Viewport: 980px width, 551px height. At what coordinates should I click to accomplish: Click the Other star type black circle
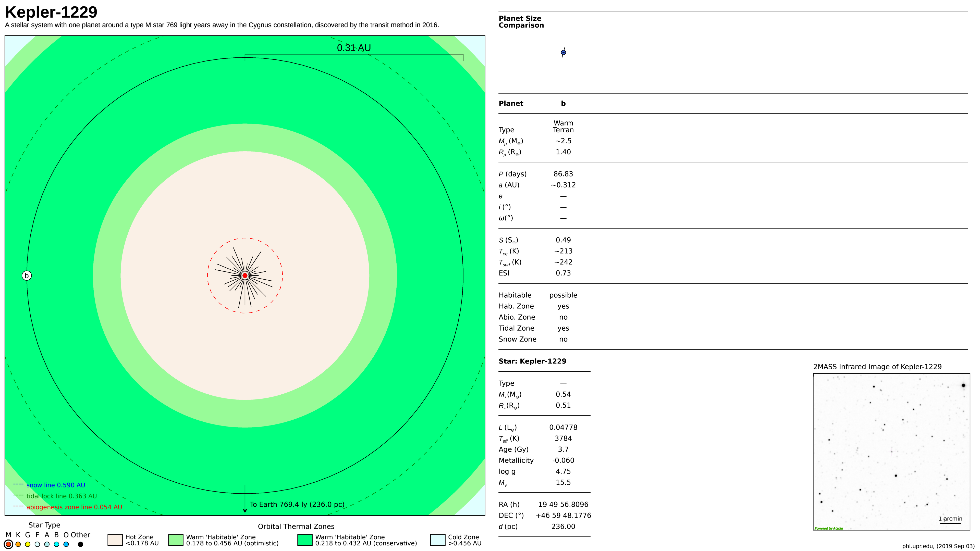click(80, 544)
